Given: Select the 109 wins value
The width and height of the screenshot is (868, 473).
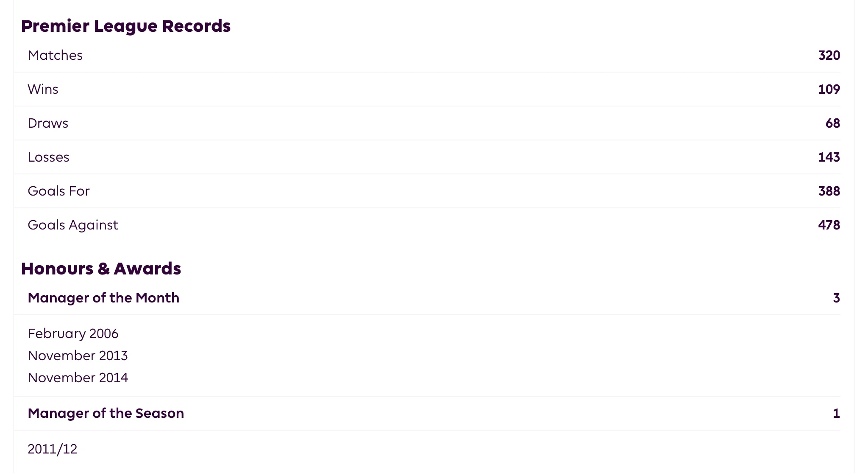Looking at the screenshot, I should [829, 90].
